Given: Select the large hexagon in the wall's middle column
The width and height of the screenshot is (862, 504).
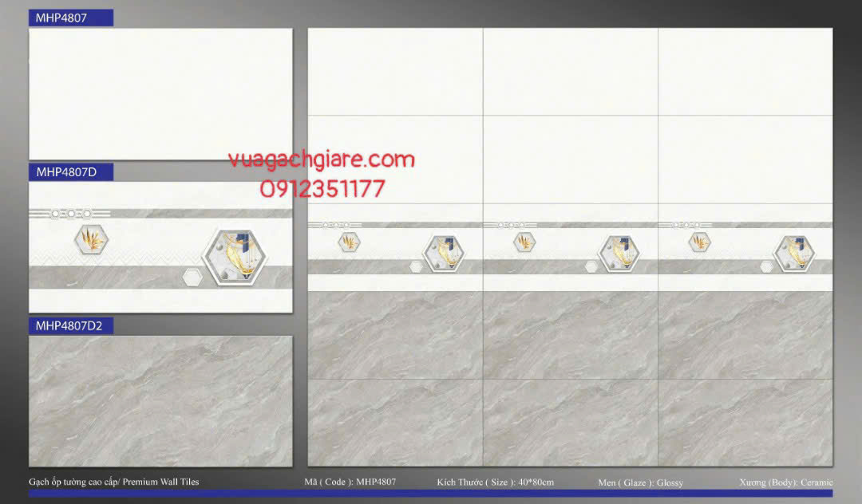Looking at the screenshot, I should click(620, 253).
